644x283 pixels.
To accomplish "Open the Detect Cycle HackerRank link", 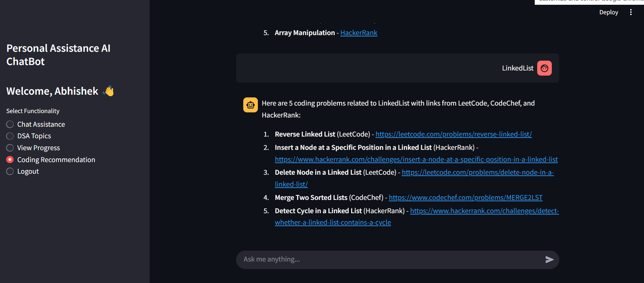I will (484, 211).
